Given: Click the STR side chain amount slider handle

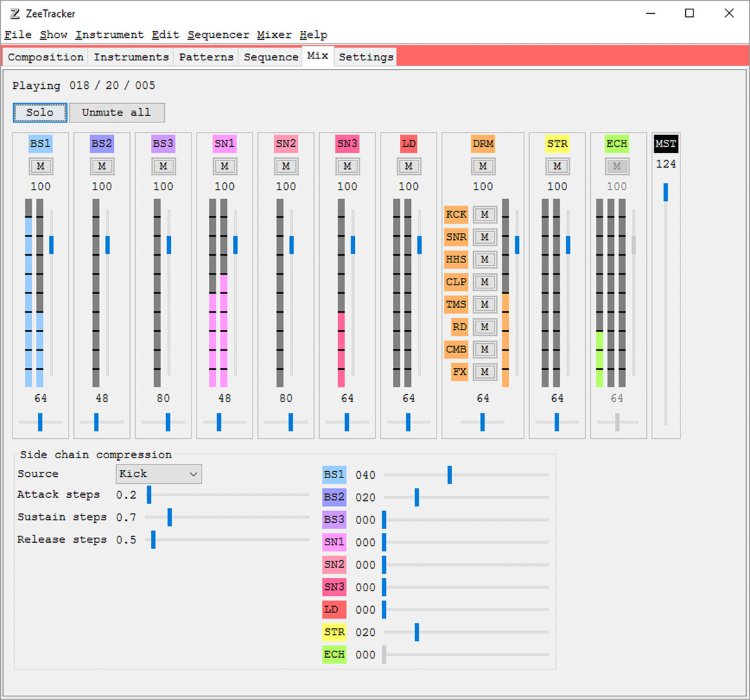Looking at the screenshot, I should [417, 632].
